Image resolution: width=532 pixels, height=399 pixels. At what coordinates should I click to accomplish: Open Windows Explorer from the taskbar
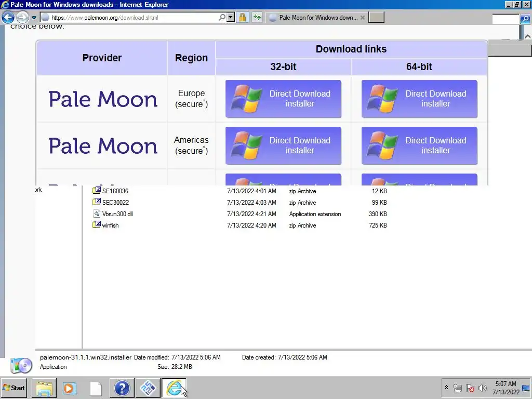(x=45, y=388)
